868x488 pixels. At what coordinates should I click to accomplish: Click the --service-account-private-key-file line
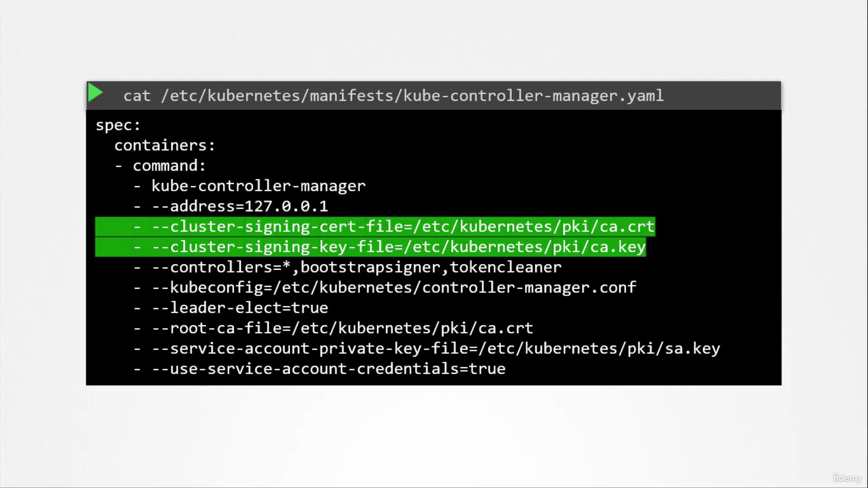pos(427,348)
